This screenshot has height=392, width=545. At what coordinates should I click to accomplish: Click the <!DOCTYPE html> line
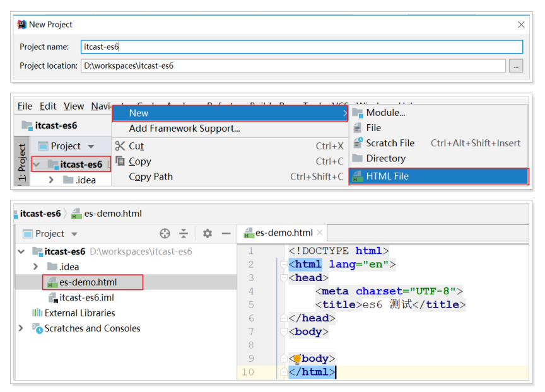click(x=339, y=251)
